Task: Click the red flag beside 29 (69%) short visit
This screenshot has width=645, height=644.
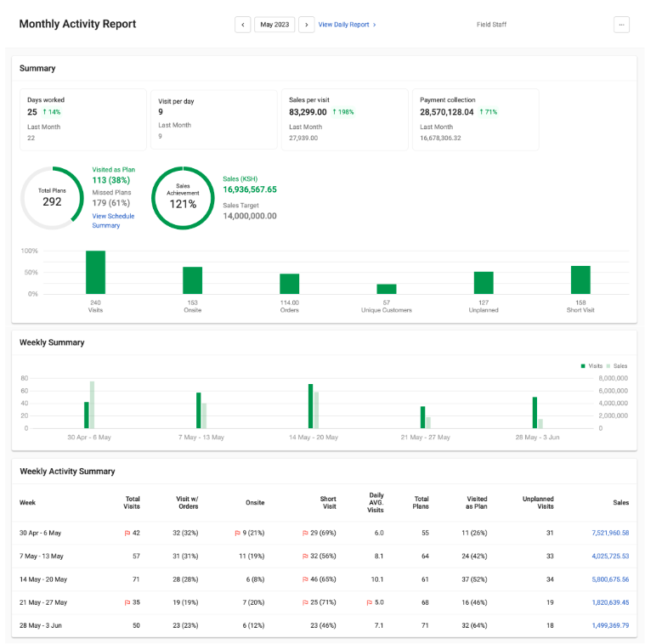Action: 305,533
